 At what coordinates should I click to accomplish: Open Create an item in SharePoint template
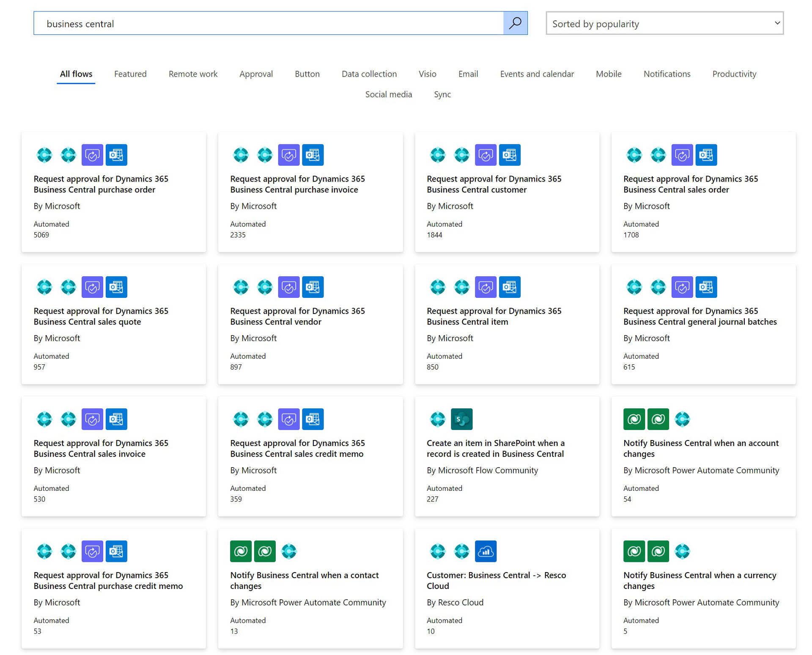tap(496, 448)
